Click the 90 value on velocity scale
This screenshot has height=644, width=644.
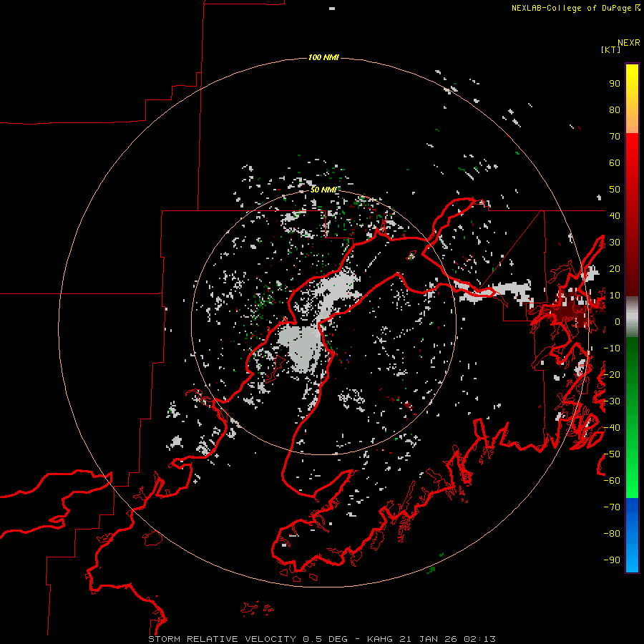(615, 84)
